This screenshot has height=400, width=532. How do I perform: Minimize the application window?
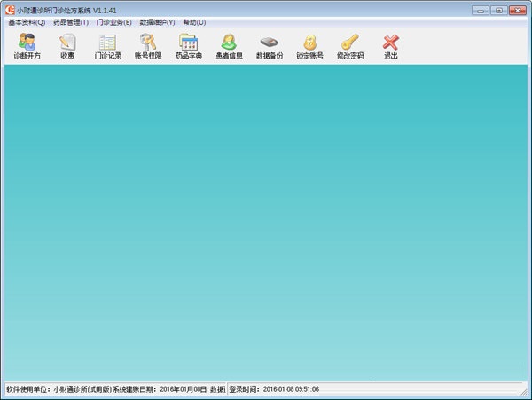point(481,11)
